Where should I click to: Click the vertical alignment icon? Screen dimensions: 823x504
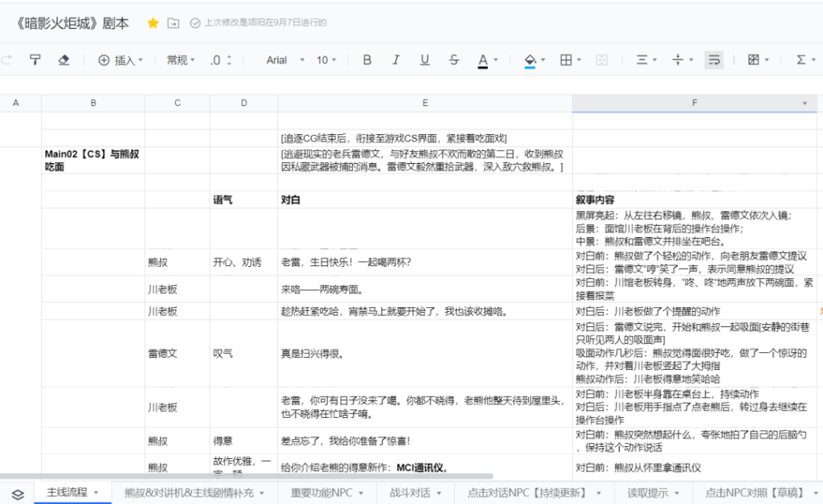click(x=678, y=59)
